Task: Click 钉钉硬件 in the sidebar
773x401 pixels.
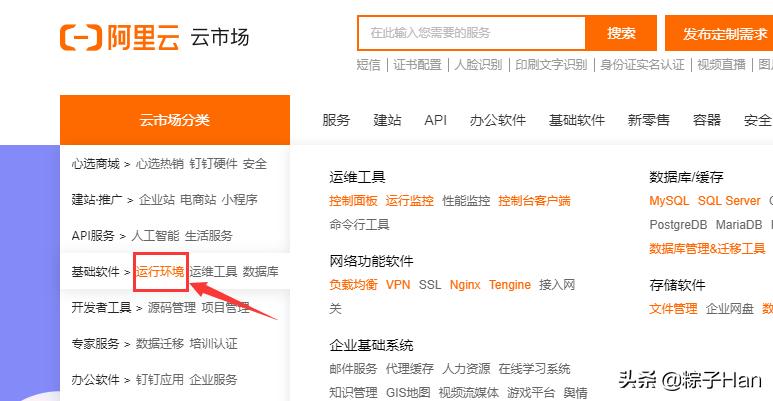Action: (x=213, y=164)
